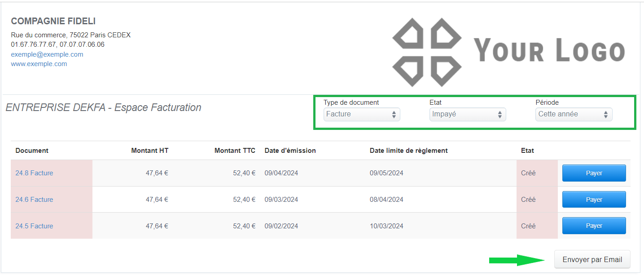
Task: Click the Document column header
Action: point(32,151)
